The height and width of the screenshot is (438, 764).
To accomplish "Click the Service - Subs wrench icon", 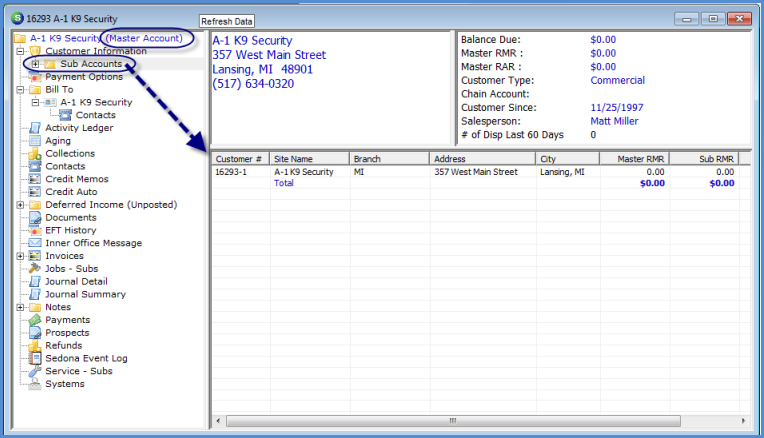I will tap(35, 371).
